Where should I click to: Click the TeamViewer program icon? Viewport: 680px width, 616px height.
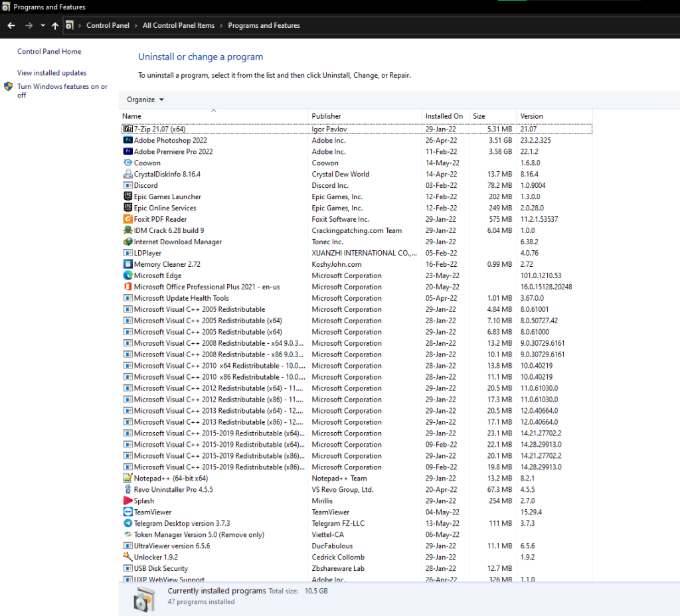tap(127, 512)
